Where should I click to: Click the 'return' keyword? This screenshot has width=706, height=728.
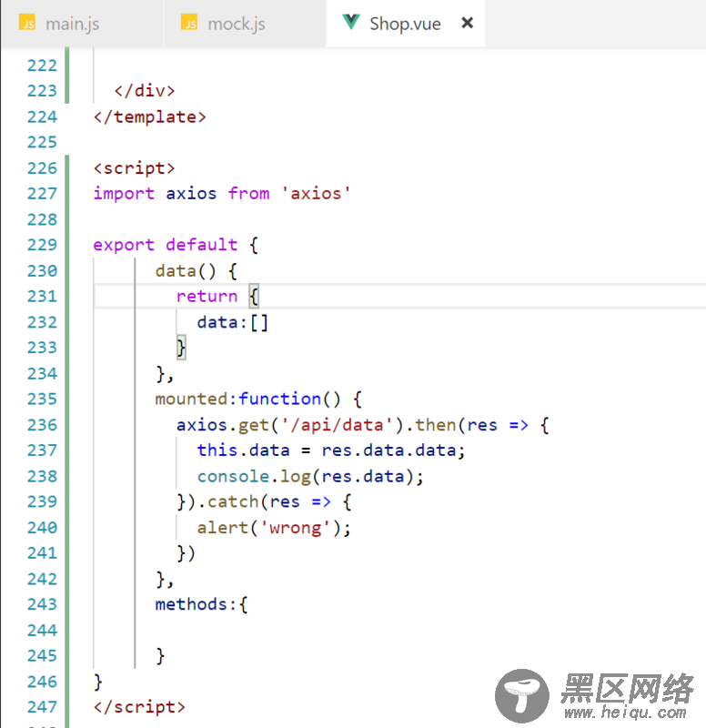click(x=207, y=297)
